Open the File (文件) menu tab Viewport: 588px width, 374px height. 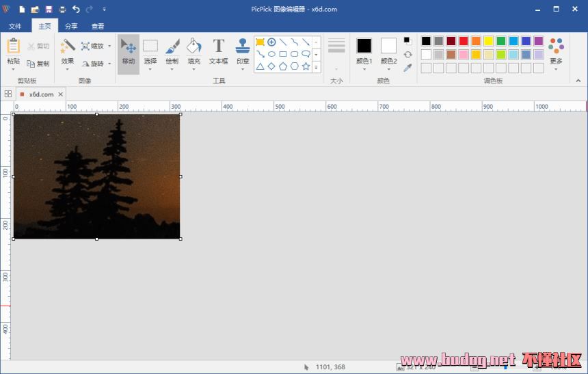pos(15,26)
